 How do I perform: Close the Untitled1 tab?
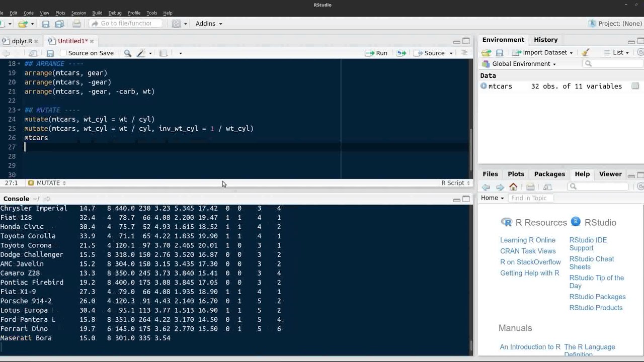point(92,41)
